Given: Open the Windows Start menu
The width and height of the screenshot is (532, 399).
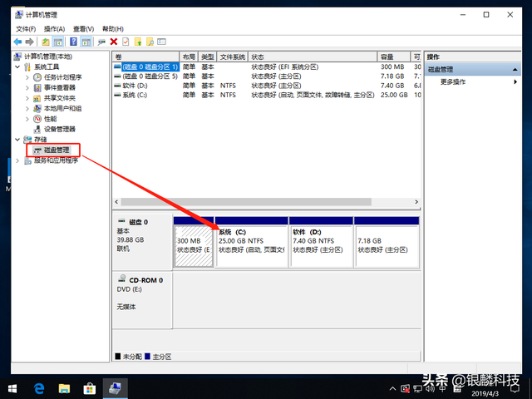Looking at the screenshot, I should coord(12,389).
